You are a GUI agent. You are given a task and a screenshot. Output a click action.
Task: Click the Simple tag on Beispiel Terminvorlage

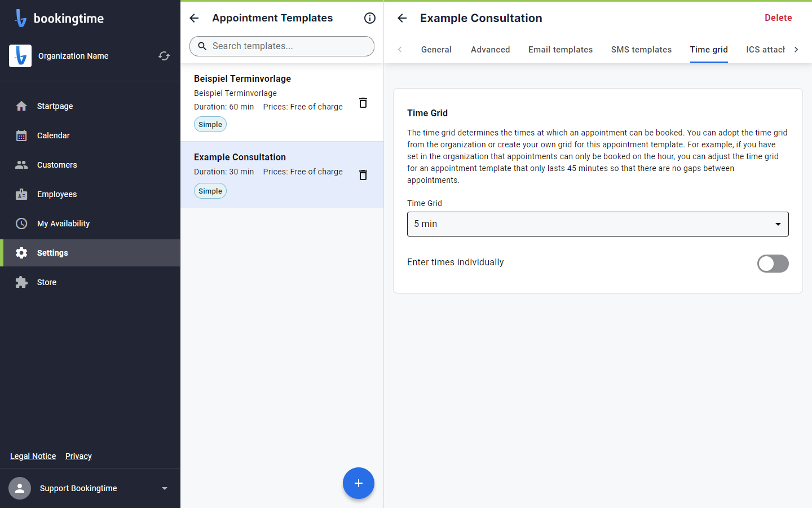210,124
